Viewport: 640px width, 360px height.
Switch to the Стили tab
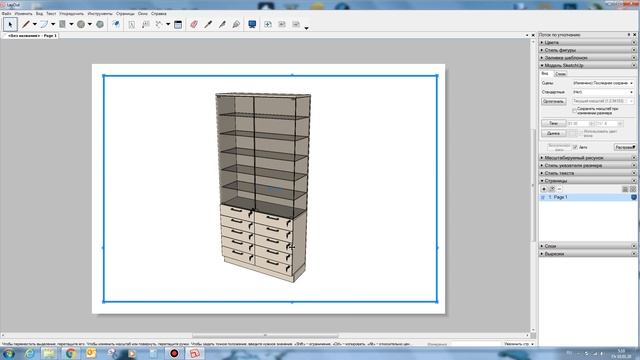[561, 74]
